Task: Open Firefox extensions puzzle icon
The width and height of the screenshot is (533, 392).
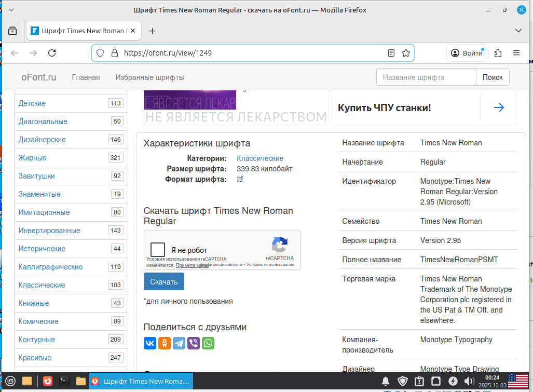Action: pyautogui.click(x=498, y=53)
